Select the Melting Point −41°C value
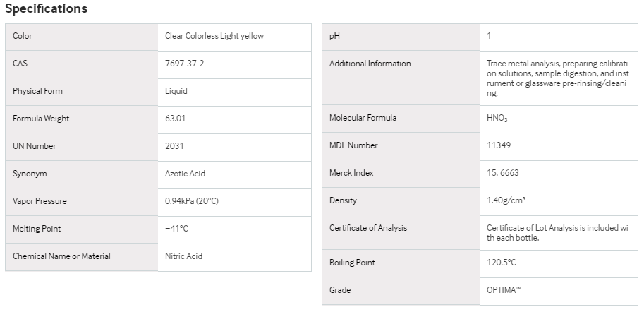The image size is (644, 312). click(176, 229)
